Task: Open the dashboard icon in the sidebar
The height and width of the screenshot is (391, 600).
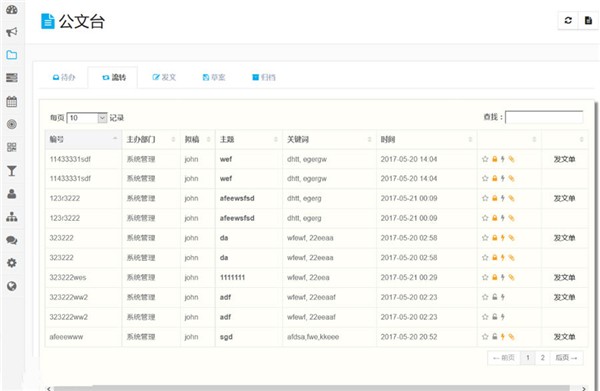Action: 12,10
